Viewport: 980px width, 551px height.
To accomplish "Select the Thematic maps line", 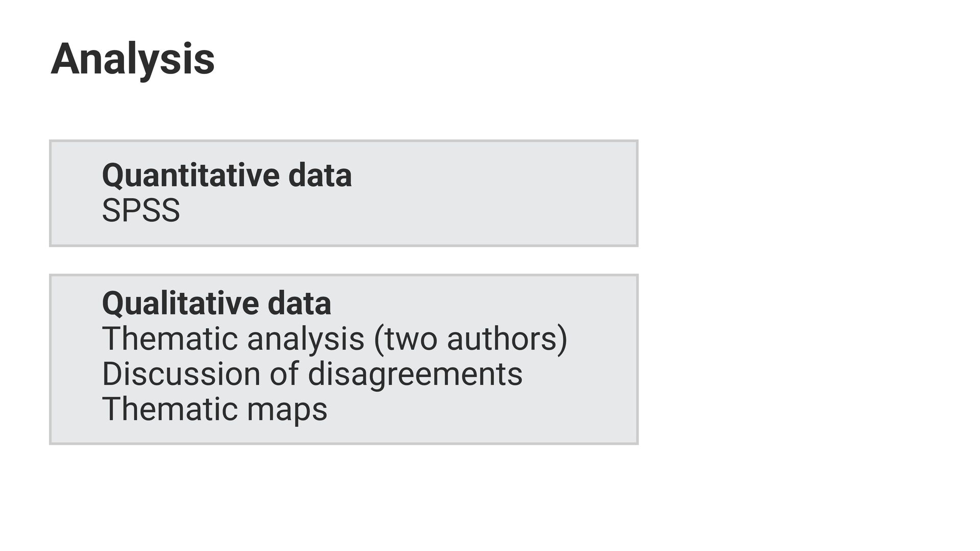I will pos(214,409).
